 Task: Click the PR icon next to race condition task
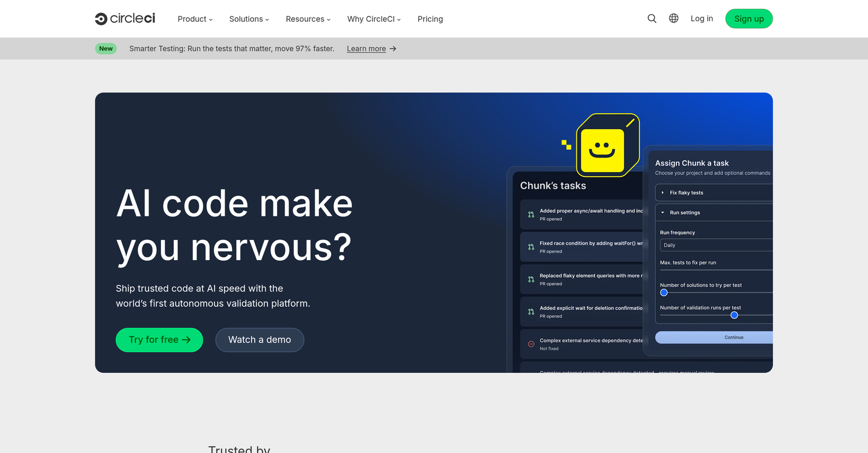(x=531, y=247)
